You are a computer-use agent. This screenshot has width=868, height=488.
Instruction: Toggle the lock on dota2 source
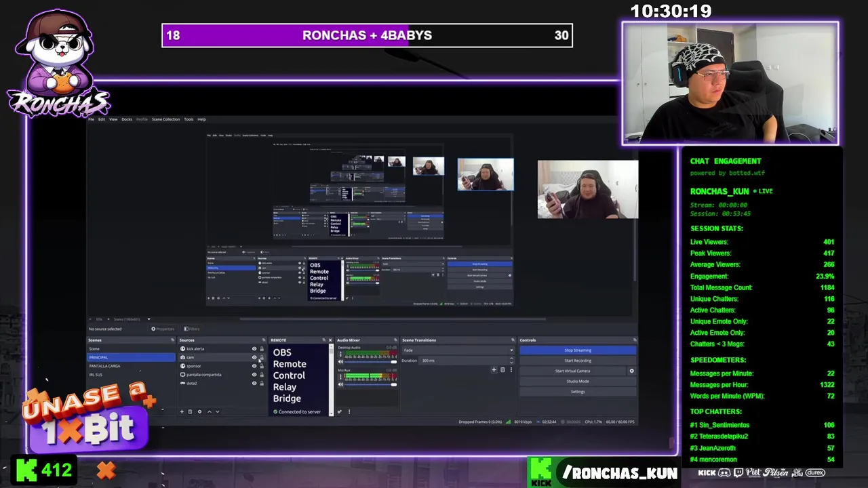click(x=262, y=383)
